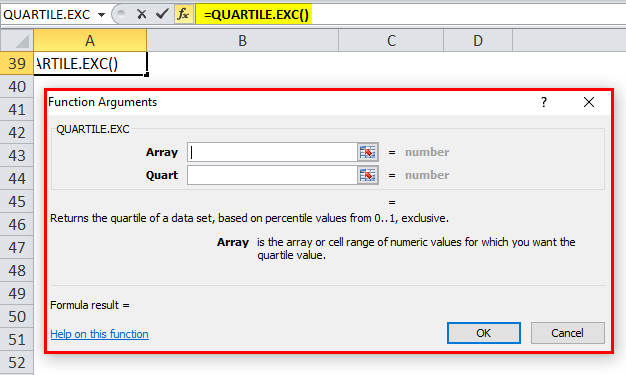This screenshot has height=375, width=626.
Task: Click cell A39 containing the formula
Action: (90, 63)
